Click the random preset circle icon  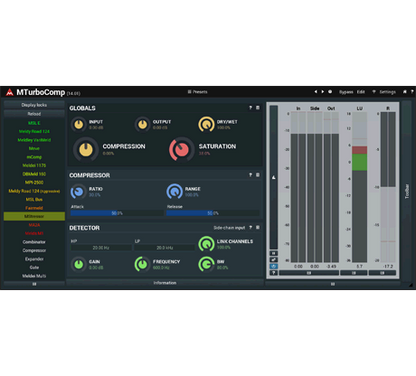click(330, 92)
